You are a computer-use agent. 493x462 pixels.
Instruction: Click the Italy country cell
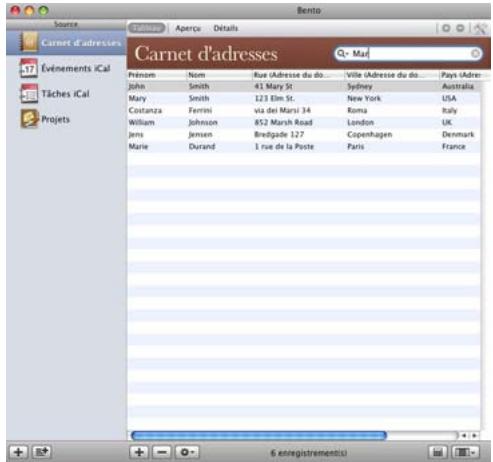(449, 110)
